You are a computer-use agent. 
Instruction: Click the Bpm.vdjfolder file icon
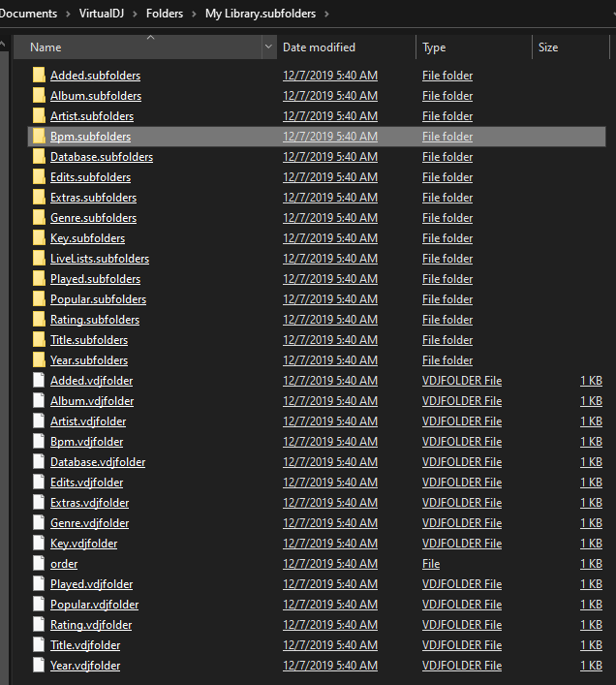(39, 441)
